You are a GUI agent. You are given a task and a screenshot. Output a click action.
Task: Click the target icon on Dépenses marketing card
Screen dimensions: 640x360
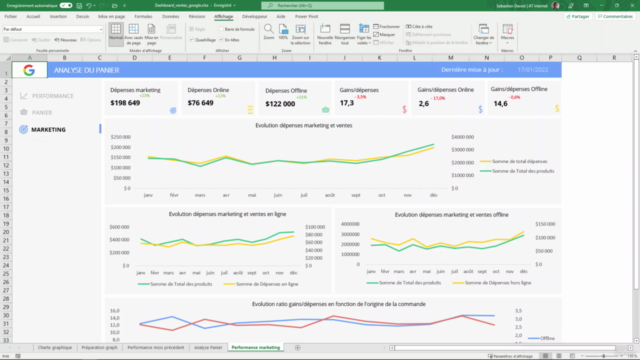173,110
